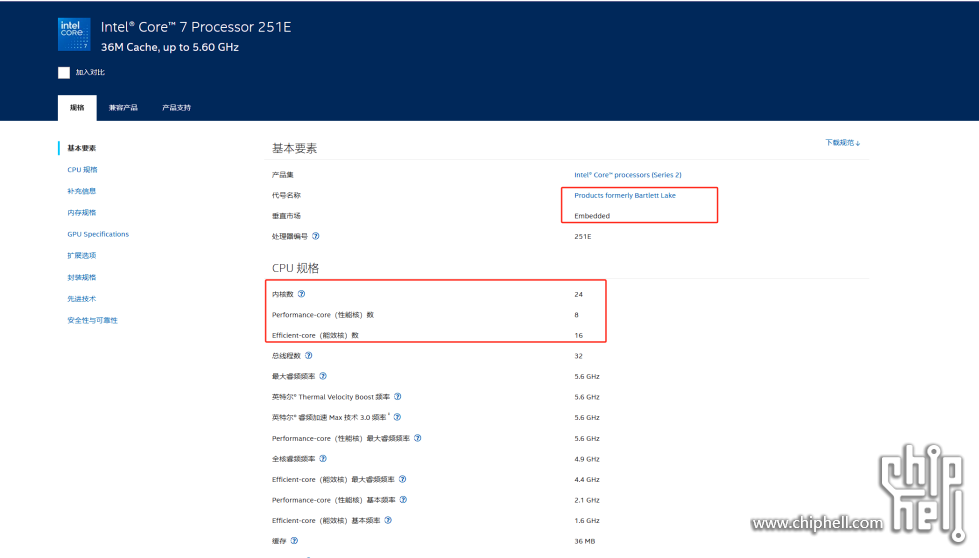Click the 1.6 GHz Efficient-core base value
Viewport: 979px width, 558px height.
587,521
